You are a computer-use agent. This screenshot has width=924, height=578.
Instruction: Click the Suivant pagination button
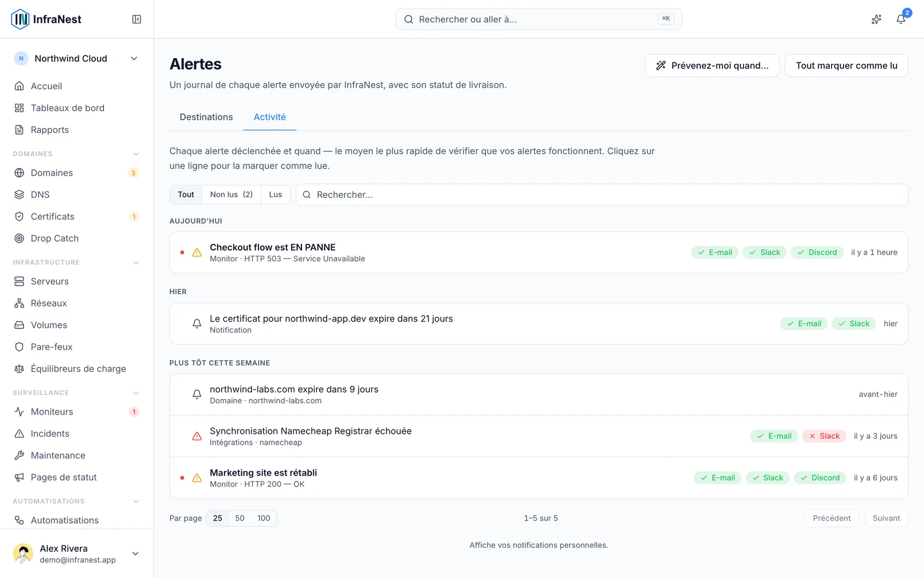(886, 518)
